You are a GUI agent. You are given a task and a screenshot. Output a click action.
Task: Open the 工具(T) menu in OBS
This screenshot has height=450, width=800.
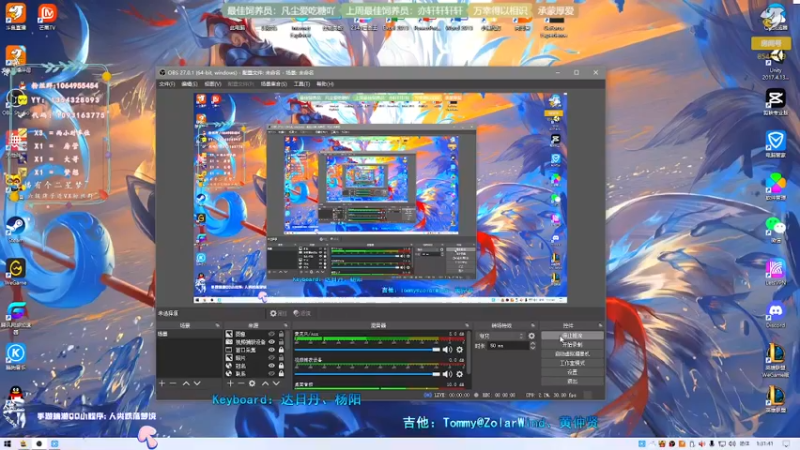click(302, 84)
